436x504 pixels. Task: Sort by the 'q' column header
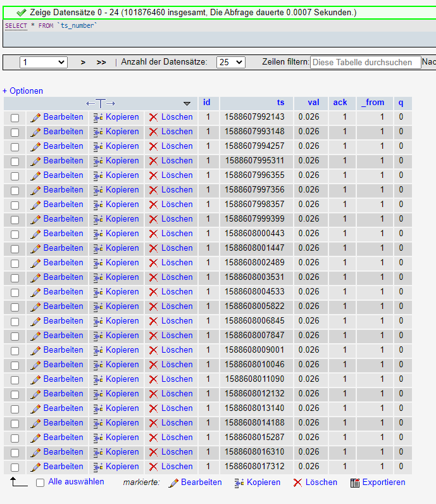point(401,103)
